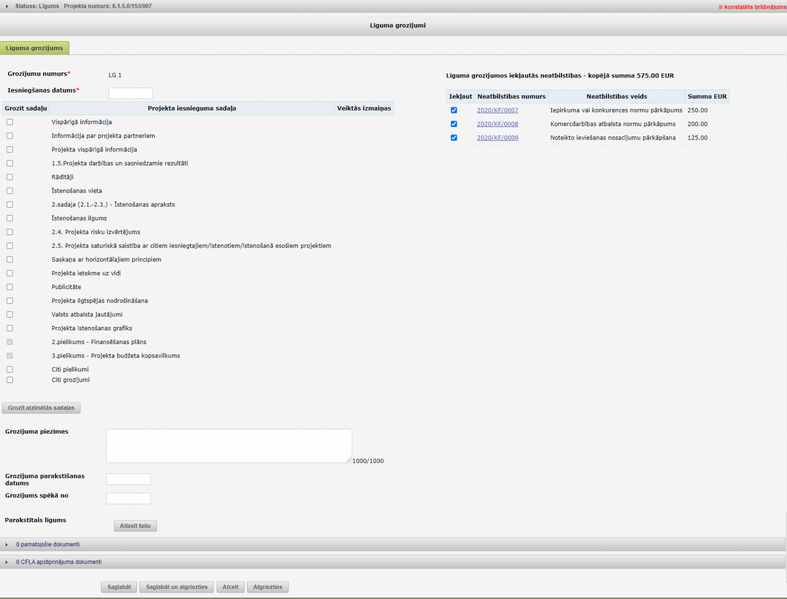This screenshot has width=787, height=599.
Task: Uncheck the 2020/KF/0007 include checkbox
Action: pos(454,111)
